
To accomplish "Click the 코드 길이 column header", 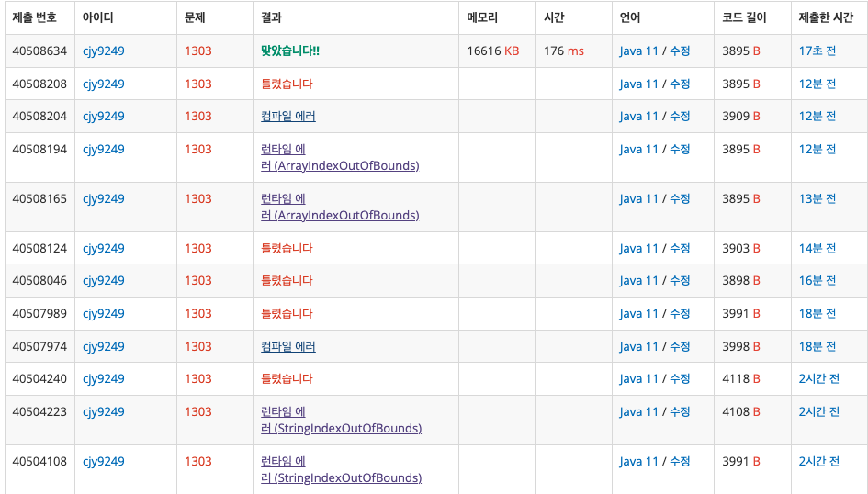I will (x=744, y=17).
